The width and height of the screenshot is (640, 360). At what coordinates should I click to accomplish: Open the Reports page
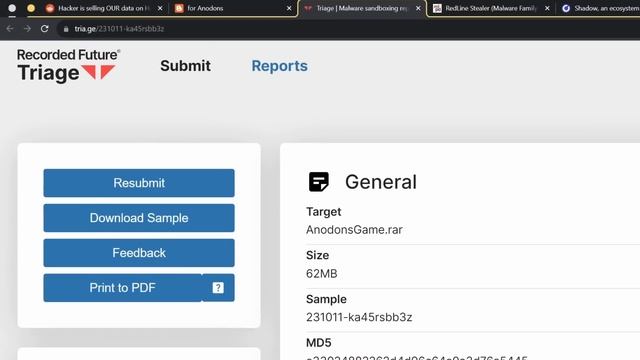[280, 66]
